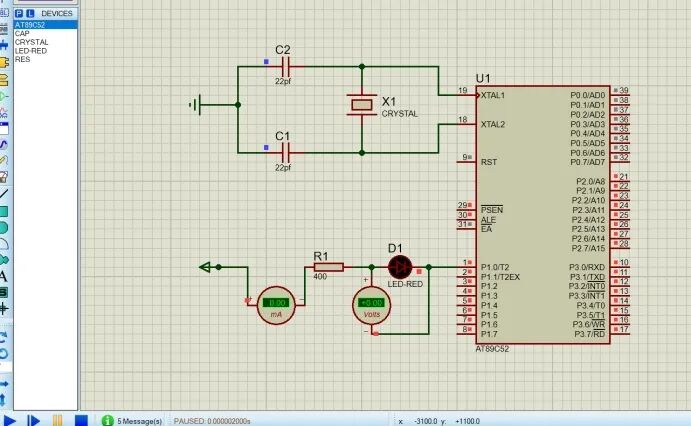Select the Device Pins mode icon
691x426 pixels.
coord(4,96)
